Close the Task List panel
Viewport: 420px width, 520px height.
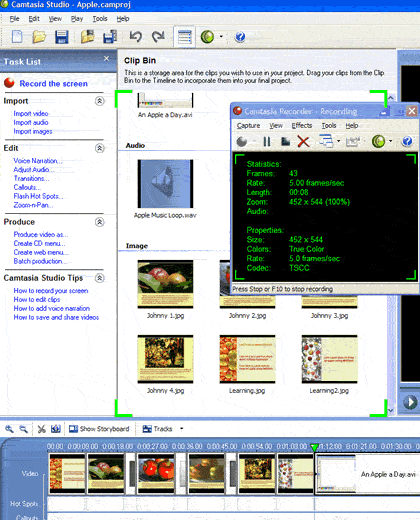click(106, 59)
